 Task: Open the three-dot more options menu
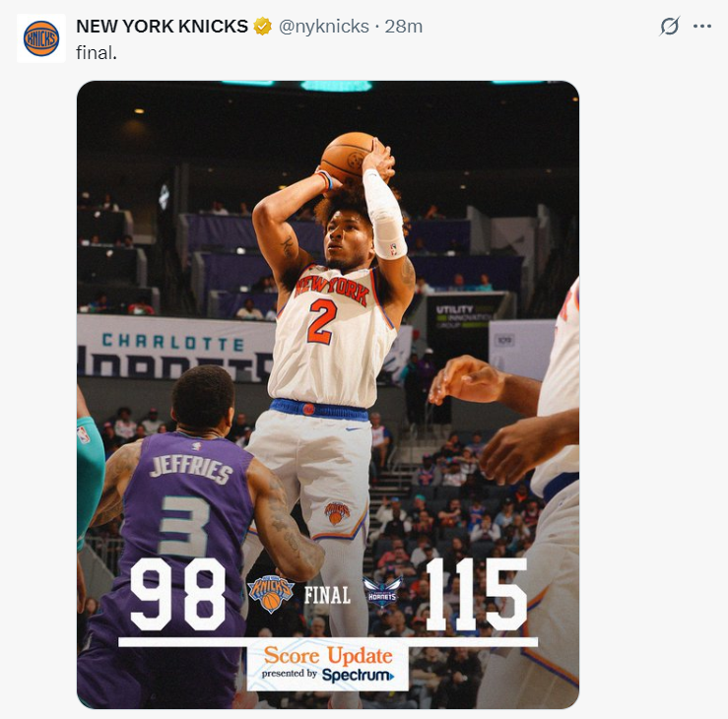[x=702, y=26]
